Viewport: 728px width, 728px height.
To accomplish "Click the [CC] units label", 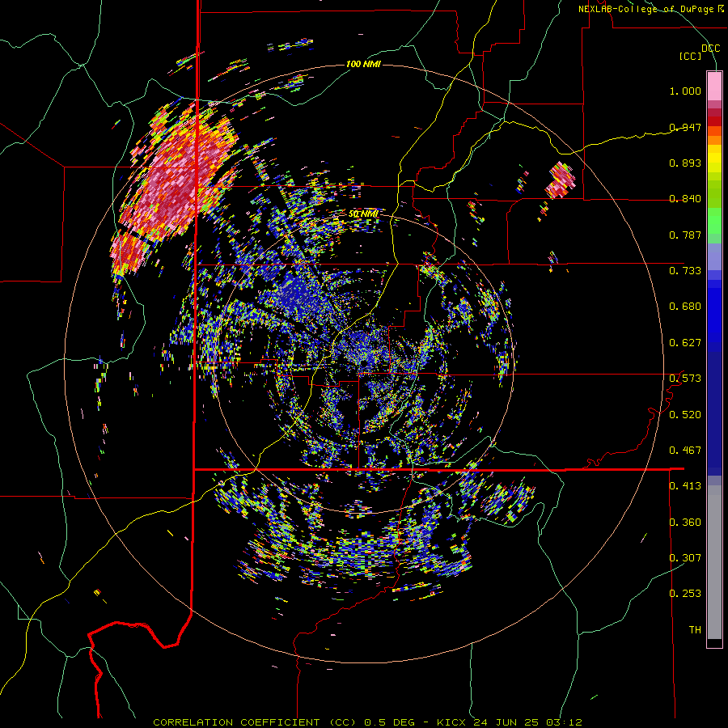I will pos(691,56).
